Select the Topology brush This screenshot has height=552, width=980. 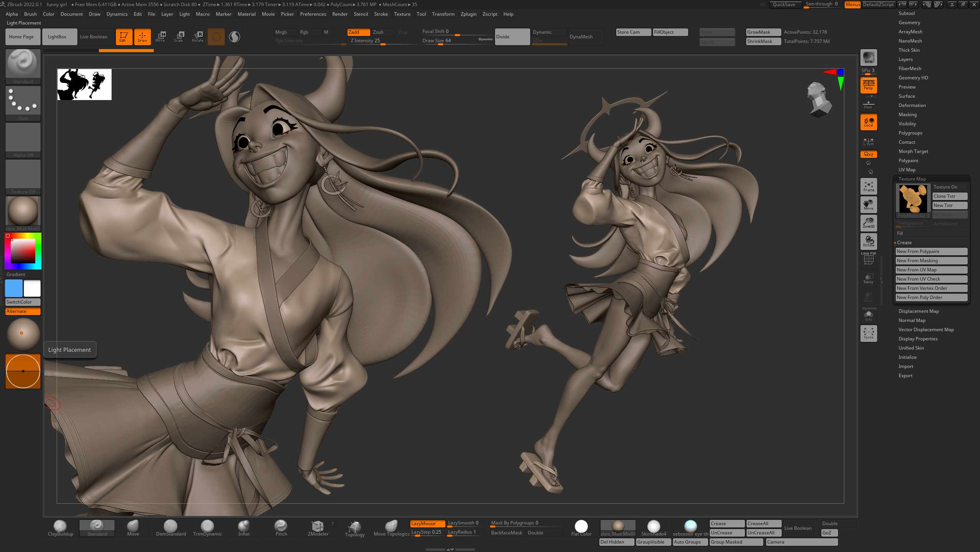pyautogui.click(x=355, y=528)
